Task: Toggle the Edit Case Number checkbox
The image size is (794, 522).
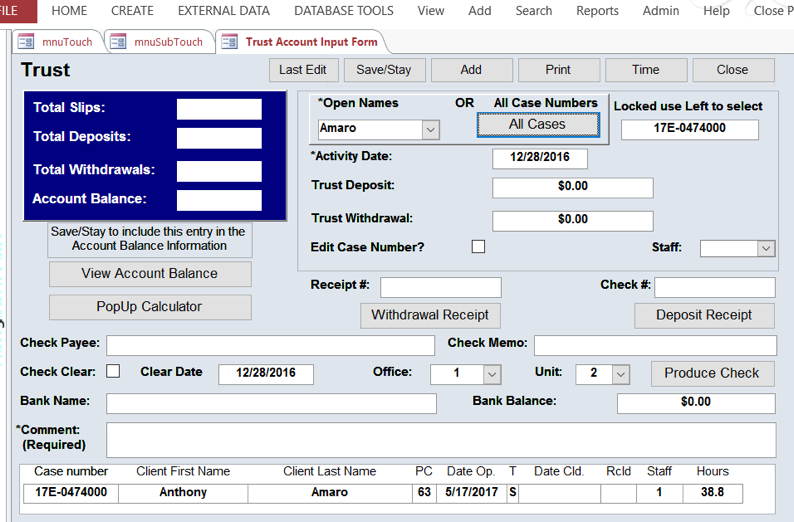Action: tap(478, 246)
